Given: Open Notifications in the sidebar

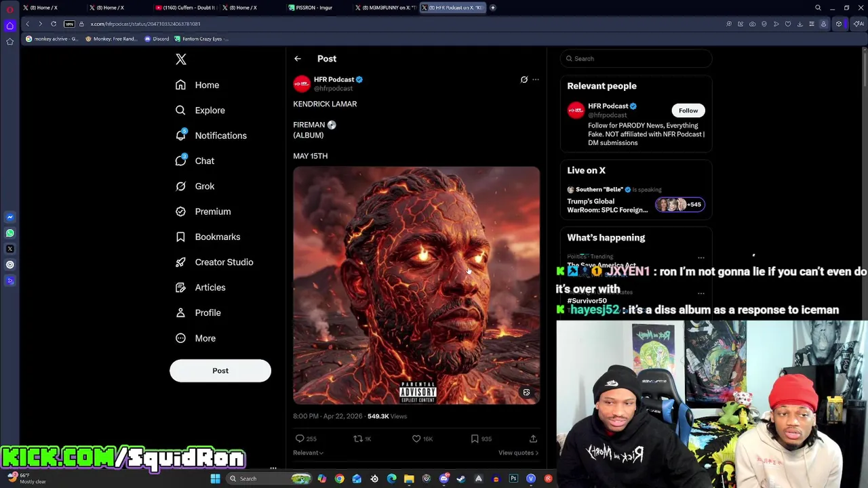Looking at the screenshot, I should [211, 136].
